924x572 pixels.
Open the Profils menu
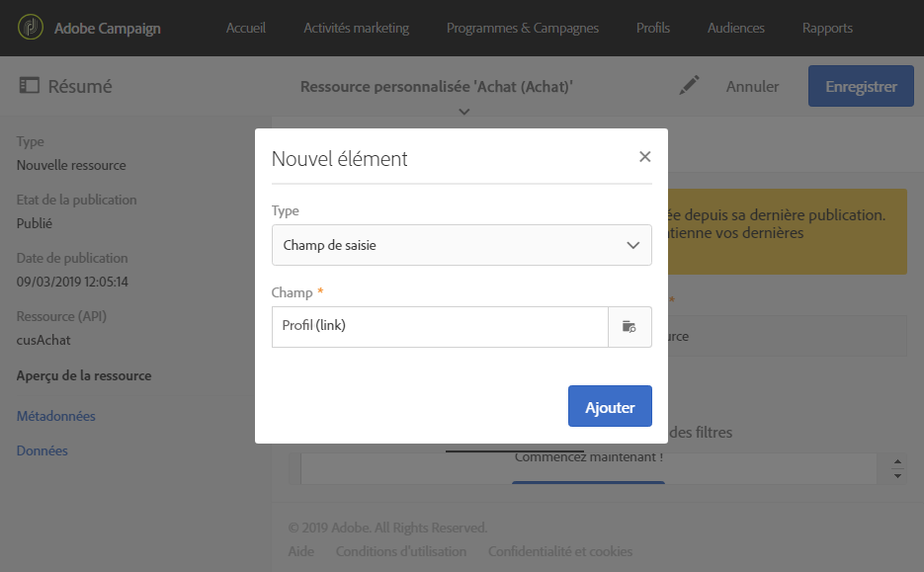click(x=653, y=28)
